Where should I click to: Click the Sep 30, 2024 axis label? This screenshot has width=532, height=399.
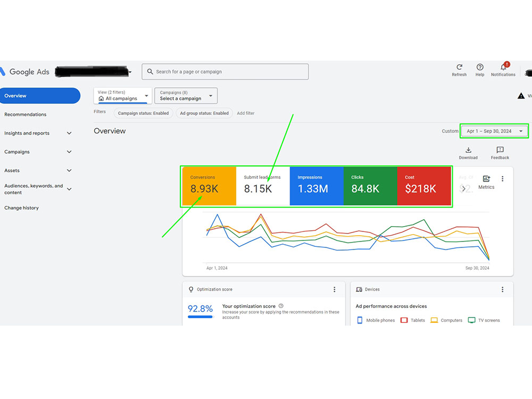(477, 268)
